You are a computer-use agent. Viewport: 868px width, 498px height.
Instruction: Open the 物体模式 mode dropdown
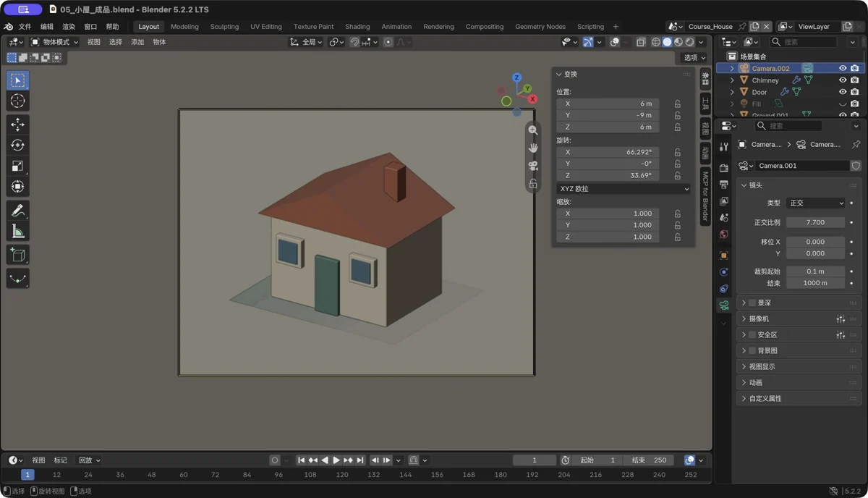click(54, 42)
